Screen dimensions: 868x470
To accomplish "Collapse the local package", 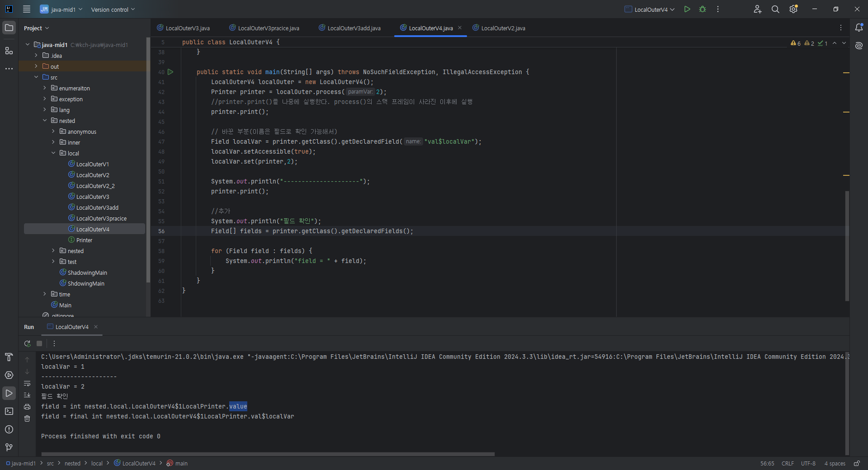I will 53,153.
